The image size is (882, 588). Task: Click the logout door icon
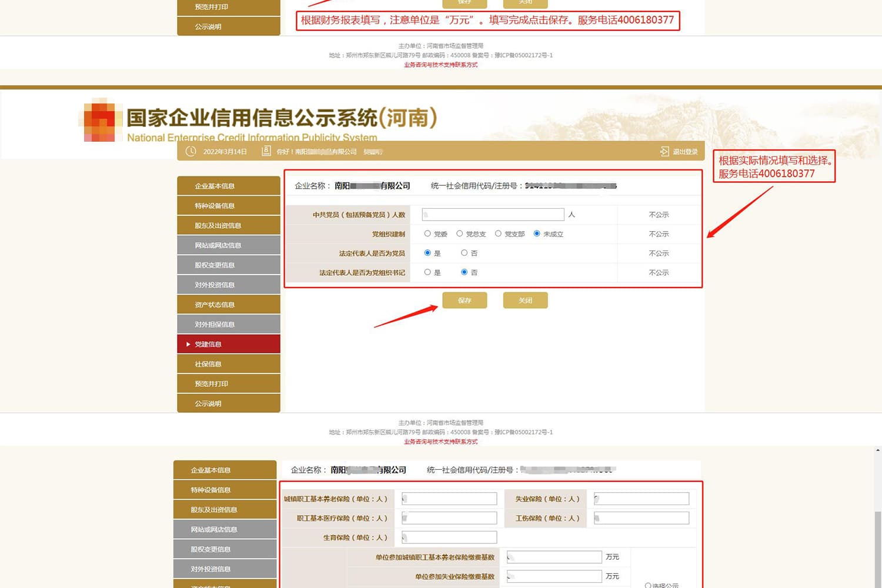pos(664,152)
